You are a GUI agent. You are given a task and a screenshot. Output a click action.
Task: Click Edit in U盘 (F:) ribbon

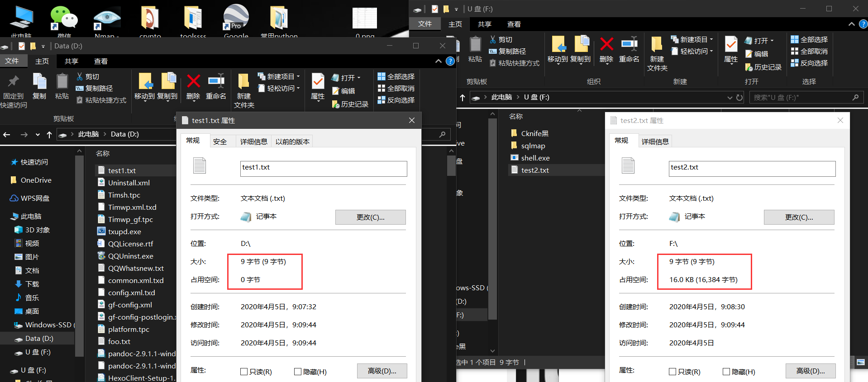point(757,54)
